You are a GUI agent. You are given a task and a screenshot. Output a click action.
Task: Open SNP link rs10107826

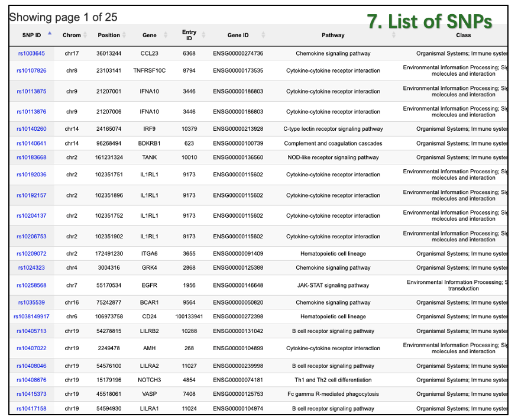point(31,71)
